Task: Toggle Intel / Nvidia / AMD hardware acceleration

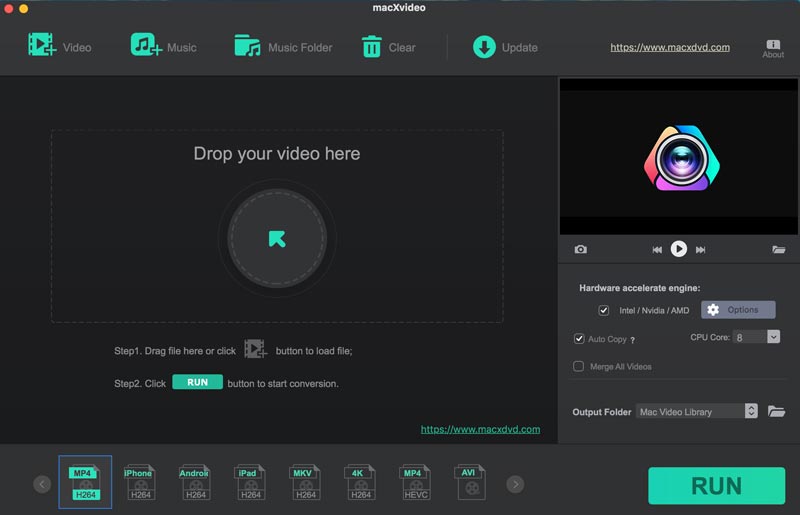Action: pos(604,310)
